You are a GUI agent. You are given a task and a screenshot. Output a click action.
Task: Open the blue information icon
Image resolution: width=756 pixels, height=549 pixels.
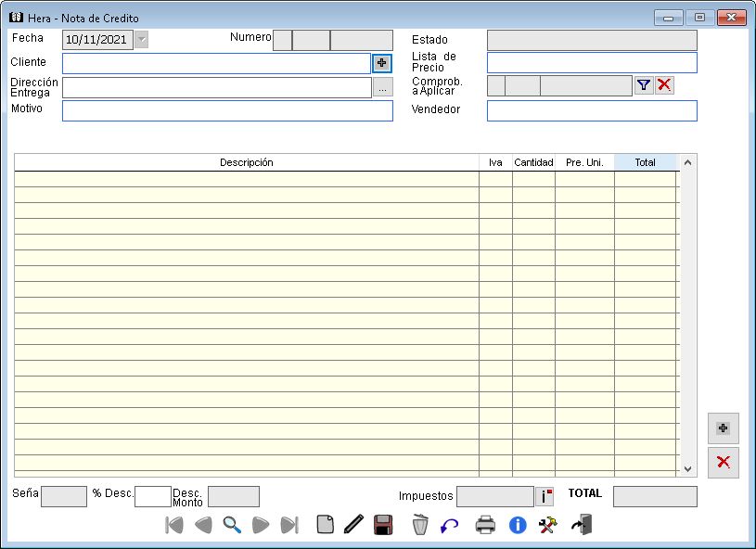coord(518,525)
